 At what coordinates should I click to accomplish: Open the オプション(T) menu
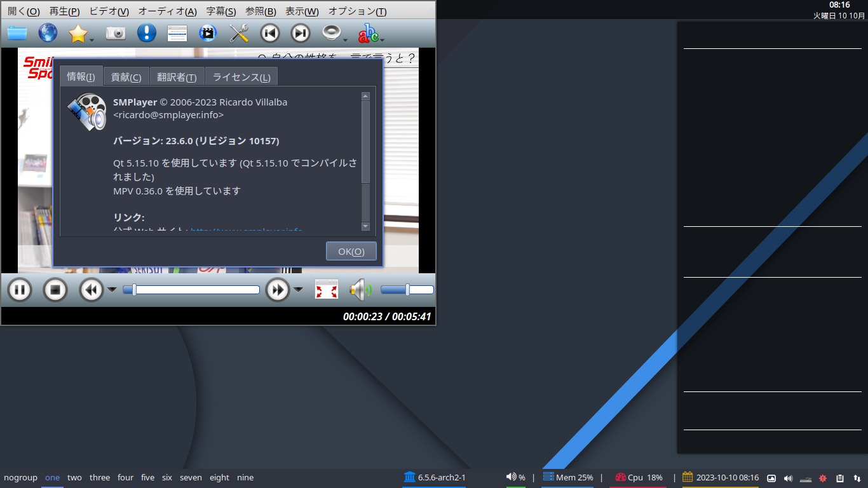click(x=357, y=11)
